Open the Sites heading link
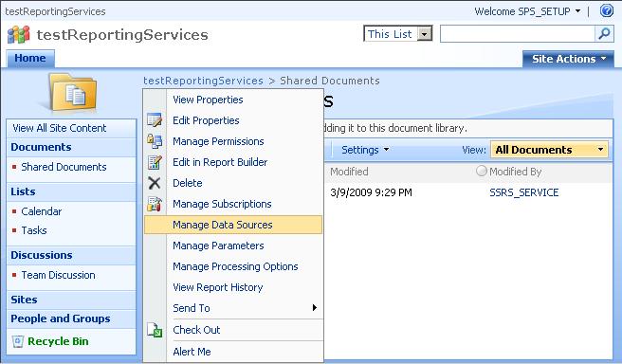 coord(25,300)
